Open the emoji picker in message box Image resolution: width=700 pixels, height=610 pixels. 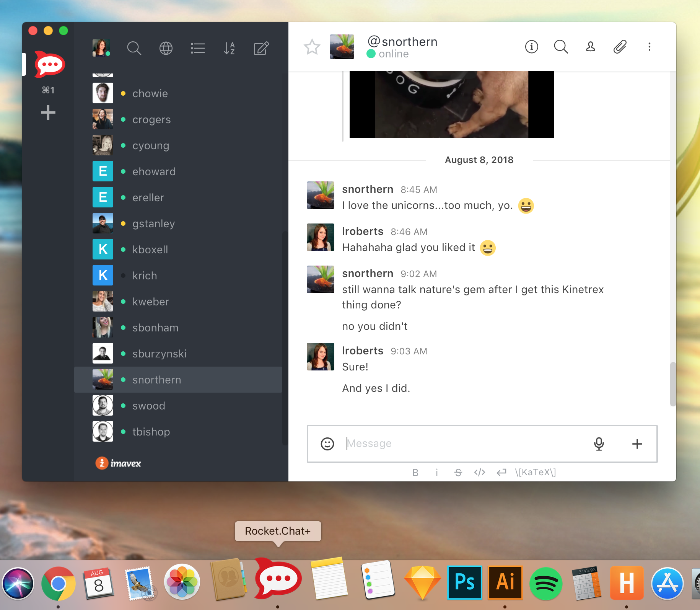point(327,444)
